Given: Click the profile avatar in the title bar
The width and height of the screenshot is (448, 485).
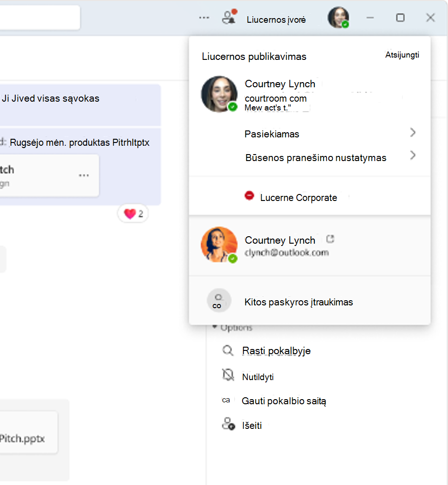Looking at the screenshot, I should tap(339, 18).
